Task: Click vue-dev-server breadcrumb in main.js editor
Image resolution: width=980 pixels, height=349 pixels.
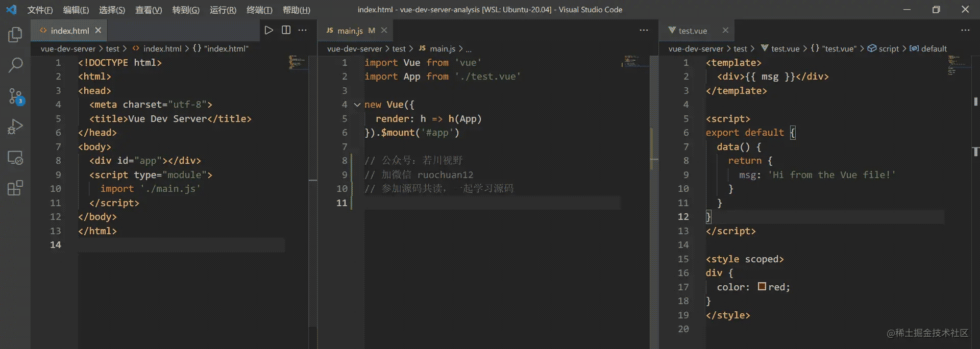Action: pyautogui.click(x=354, y=48)
